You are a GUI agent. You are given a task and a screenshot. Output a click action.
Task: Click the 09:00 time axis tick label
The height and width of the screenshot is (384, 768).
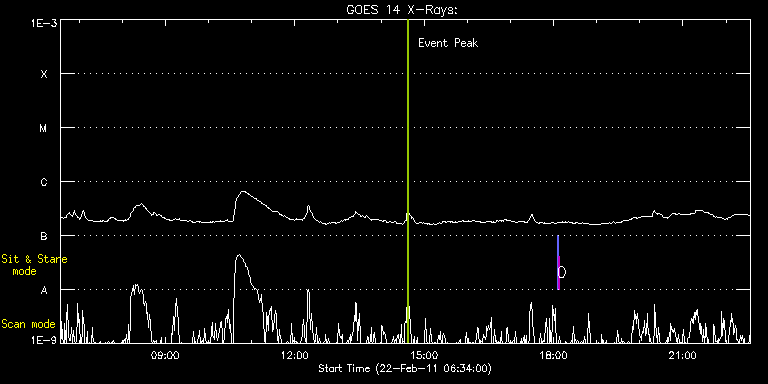coord(165,355)
